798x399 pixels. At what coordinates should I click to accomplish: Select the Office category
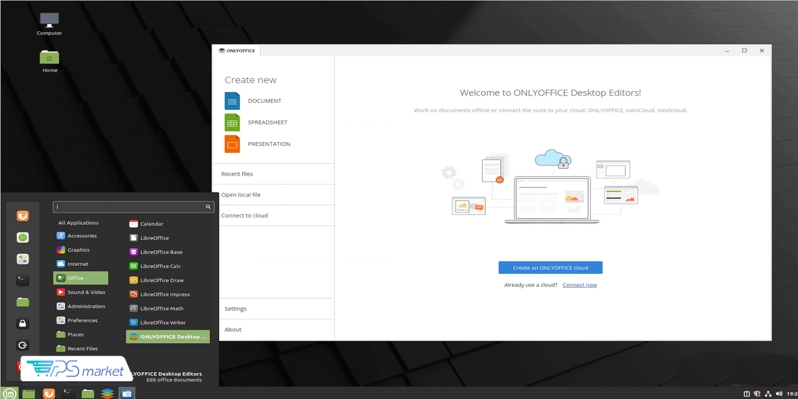click(x=81, y=278)
